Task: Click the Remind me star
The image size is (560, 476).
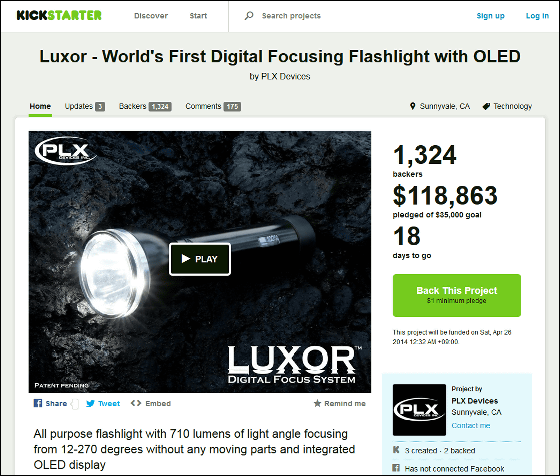Action: (317, 403)
